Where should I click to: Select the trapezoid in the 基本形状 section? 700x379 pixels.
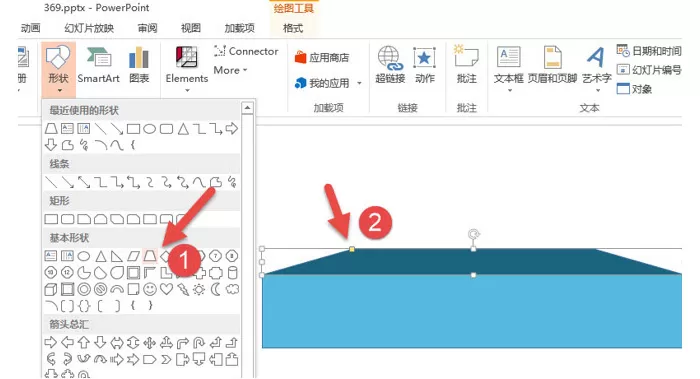click(150, 256)
